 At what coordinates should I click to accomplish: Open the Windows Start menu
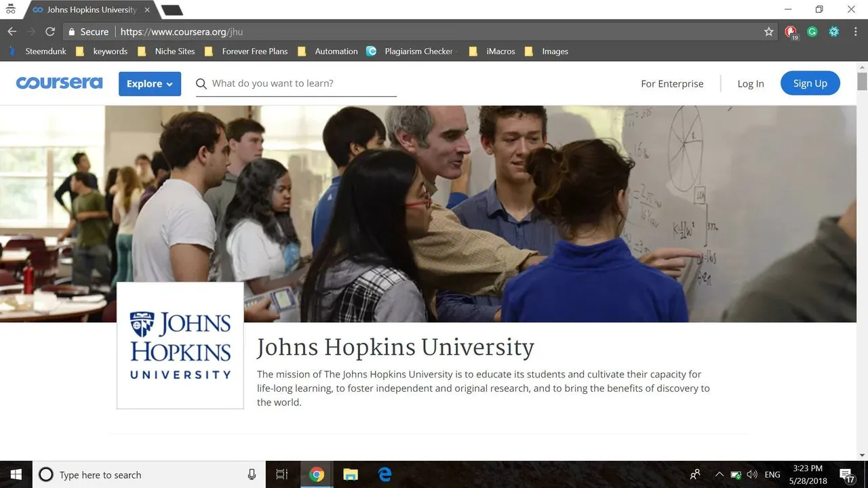click(x=16, y=474)
